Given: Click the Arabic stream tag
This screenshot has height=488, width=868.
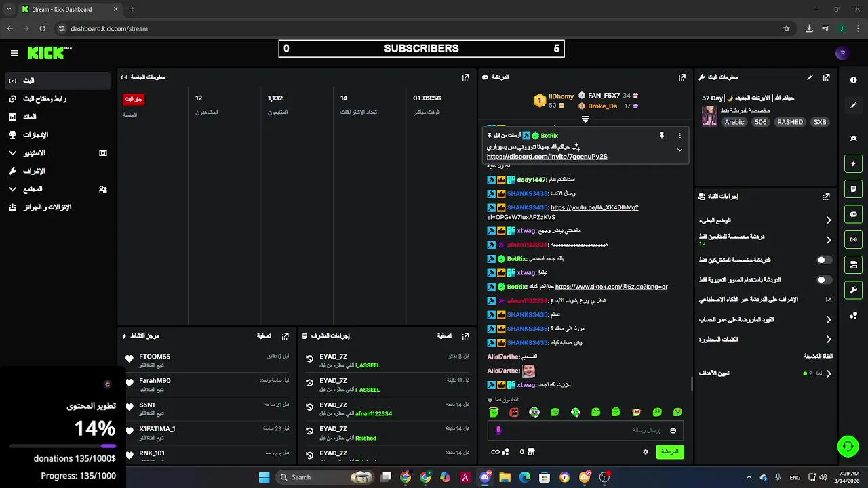Looking at the screenshot, I should pos(734,123).
